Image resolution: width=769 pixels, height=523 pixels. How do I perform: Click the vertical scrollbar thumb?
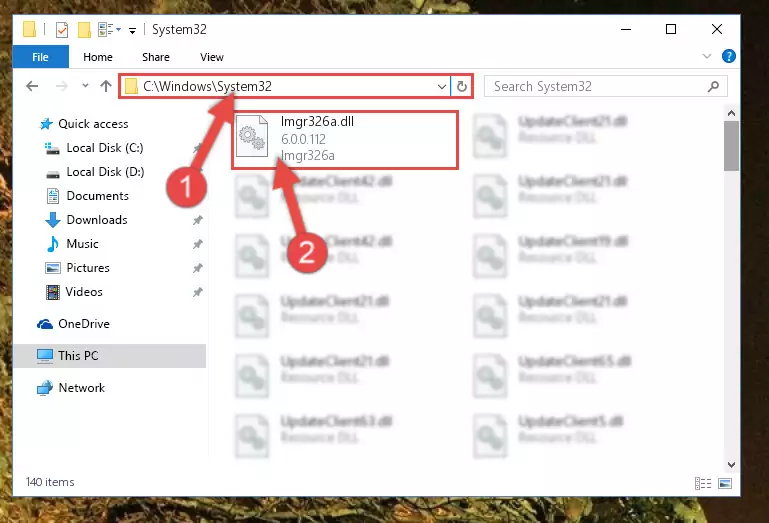[731, 146]
